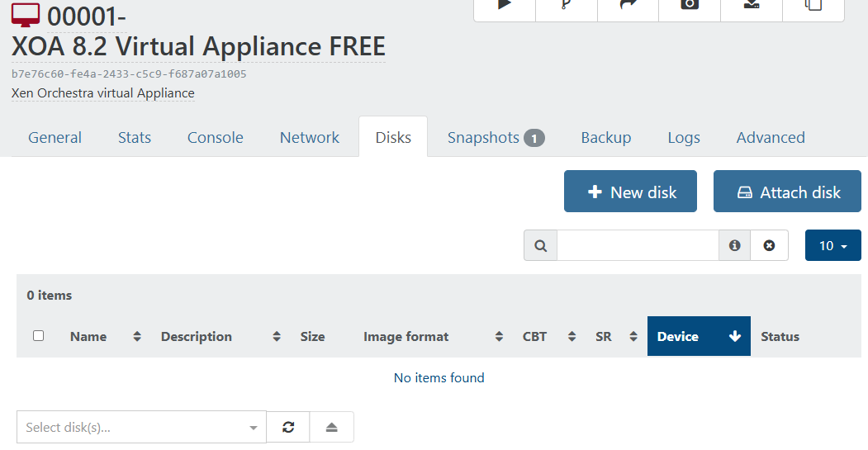Show filter help via the info icon

(734, 245)
